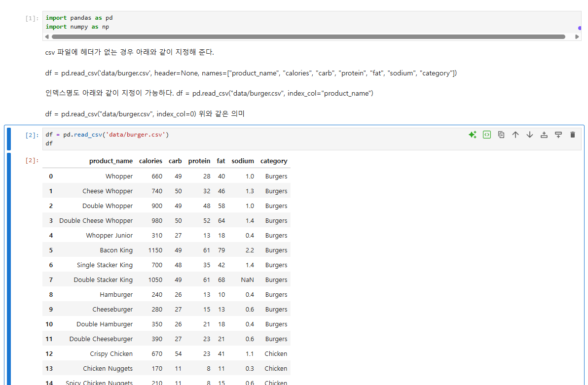Viewport: 588px width, 385px height.
Task: Click the calories column header
Action: coord(150,161)
